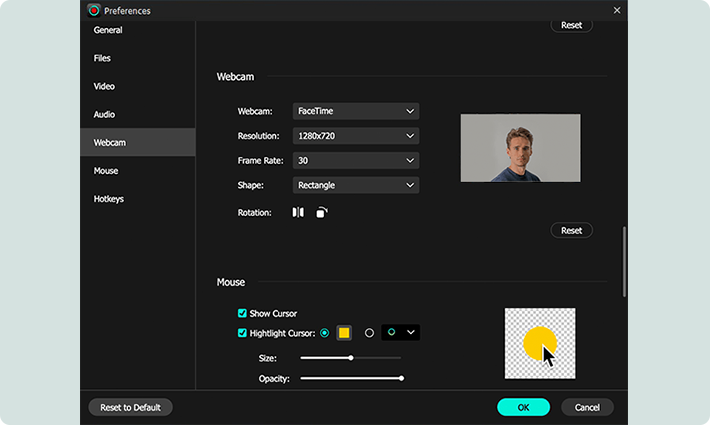Screen dimensions: 710x425
Task: Click the Webcam section heading text
Action: pos(235,77)
